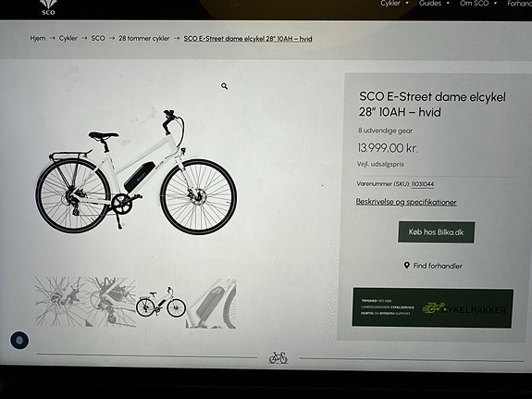Click the Cykelmakker service banner
The height and width of the screenshot is (399, 532).
[433, 308]
